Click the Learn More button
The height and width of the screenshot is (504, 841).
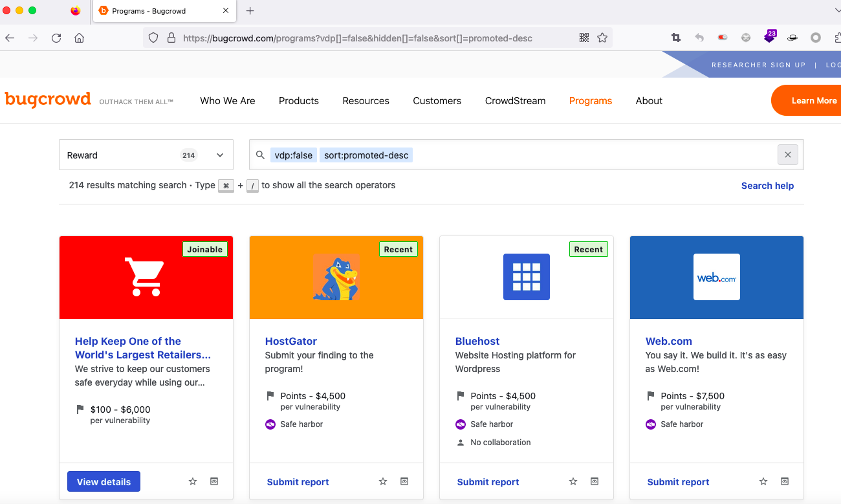pyautogui.click(x=807, y=100)
